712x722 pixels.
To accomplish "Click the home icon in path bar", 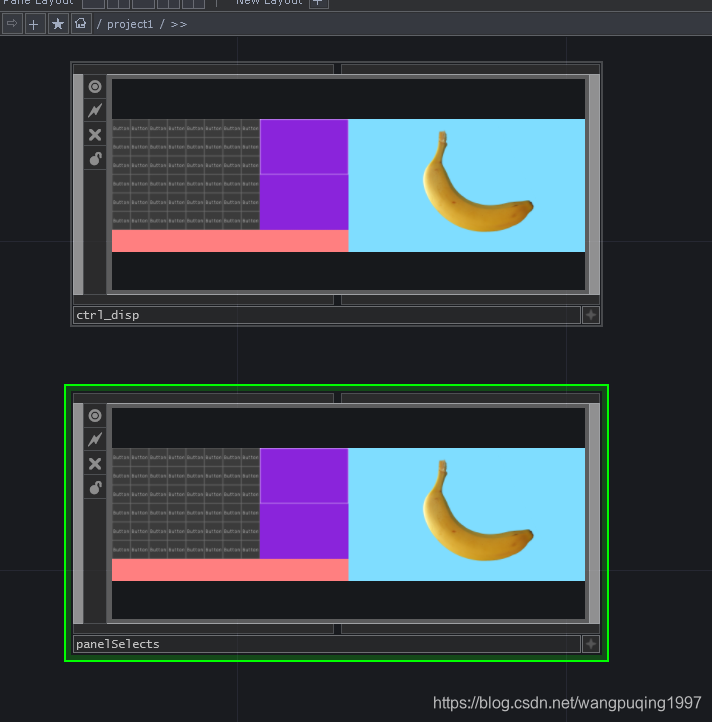I will pyautogui.click(x=81, y=24).
